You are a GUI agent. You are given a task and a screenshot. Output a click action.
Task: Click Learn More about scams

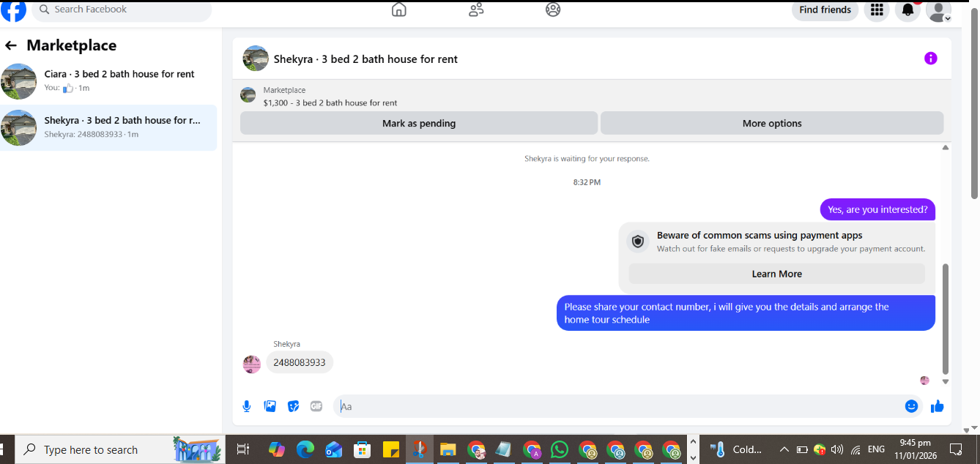click(x=776, y=274)
